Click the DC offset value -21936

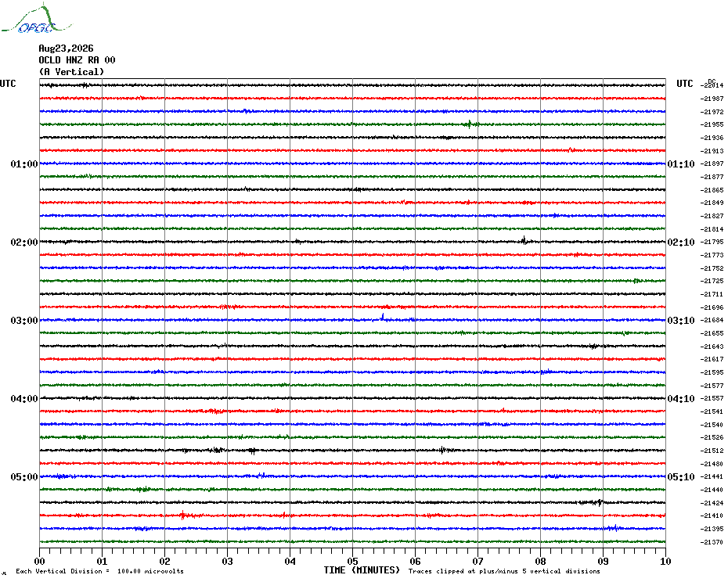point(712,138)
